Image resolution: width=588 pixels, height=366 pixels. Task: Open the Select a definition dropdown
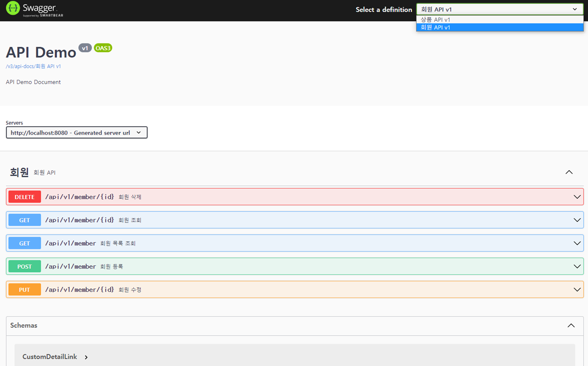point(499,9)
